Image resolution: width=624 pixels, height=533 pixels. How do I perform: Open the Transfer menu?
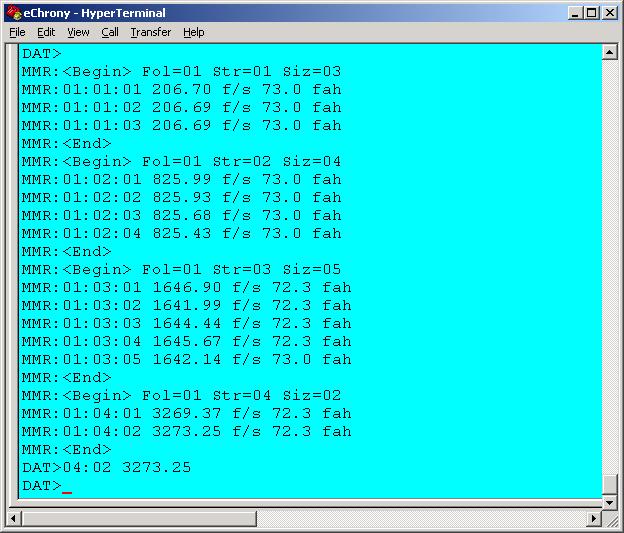click(151, 32)
